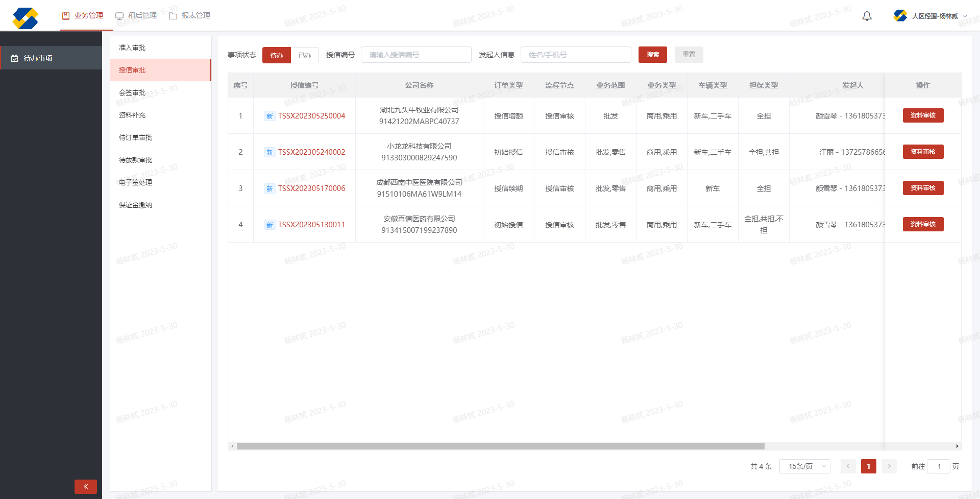Go to next page arrow in pagination
This screenshot has height=499, width=980.
[x=889, y=466]
